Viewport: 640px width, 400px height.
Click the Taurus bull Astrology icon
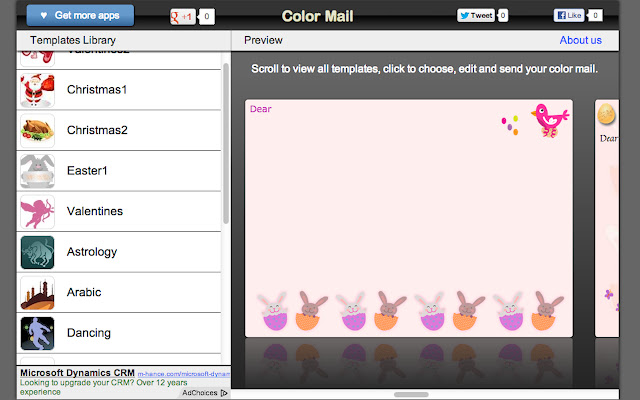pyautogui.click(x=37, y=252)
